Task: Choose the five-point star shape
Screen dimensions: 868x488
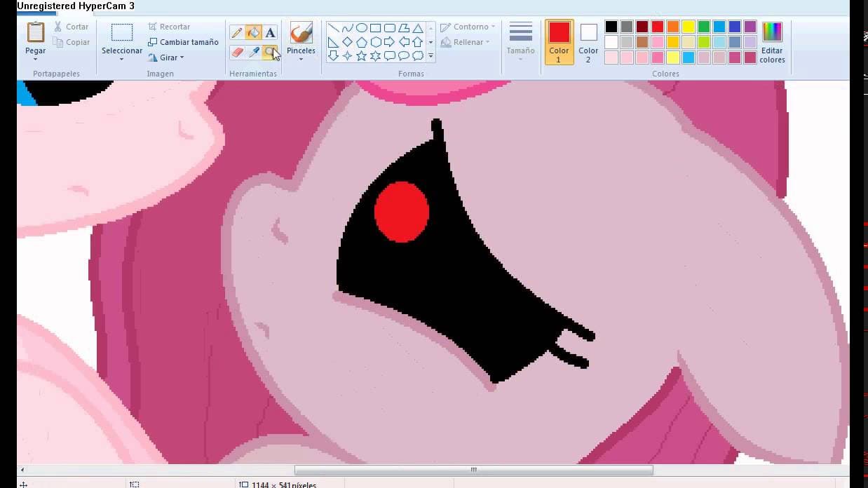Action: coord(362,55)
